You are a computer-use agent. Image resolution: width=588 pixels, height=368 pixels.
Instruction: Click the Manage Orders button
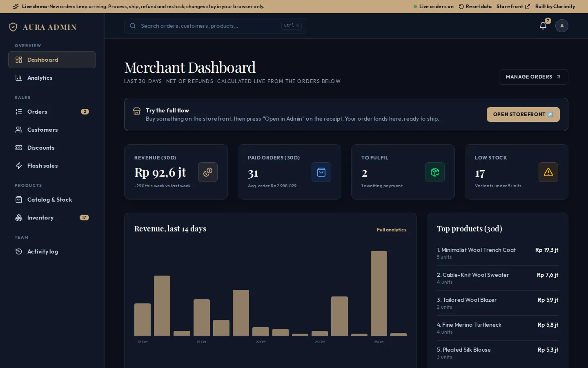coord(533,77)
